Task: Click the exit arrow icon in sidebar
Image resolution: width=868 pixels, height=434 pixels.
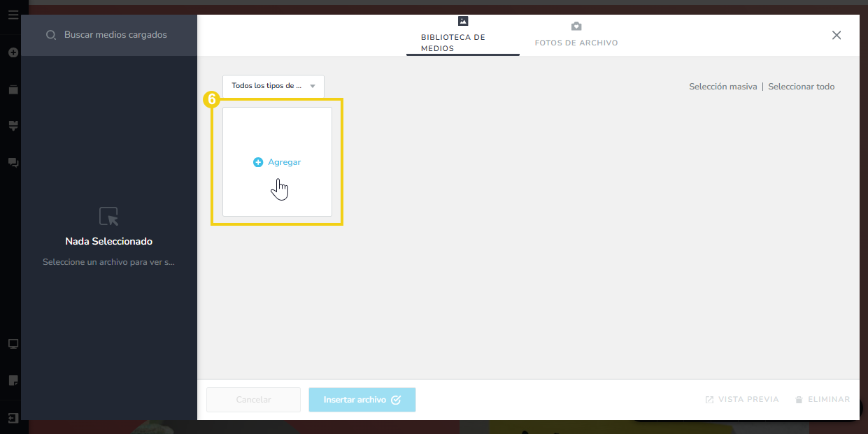Action: 13,418
